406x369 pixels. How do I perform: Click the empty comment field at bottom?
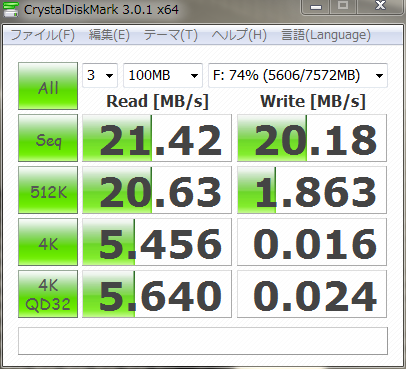203,341
